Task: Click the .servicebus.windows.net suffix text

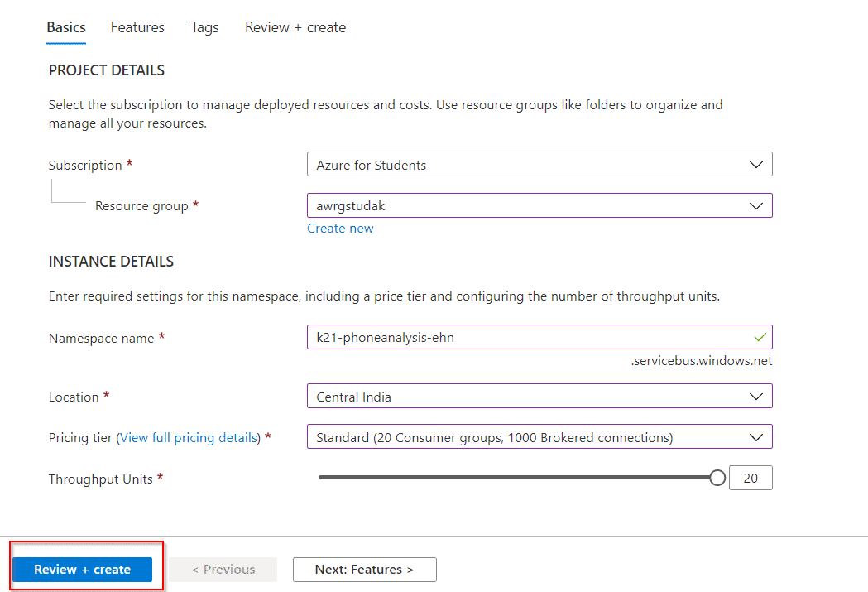Action: pyautogui.click(x=701, y=361)
